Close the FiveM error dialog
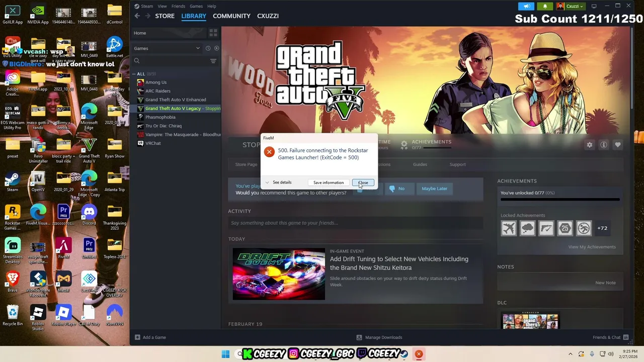 point(363,183)
